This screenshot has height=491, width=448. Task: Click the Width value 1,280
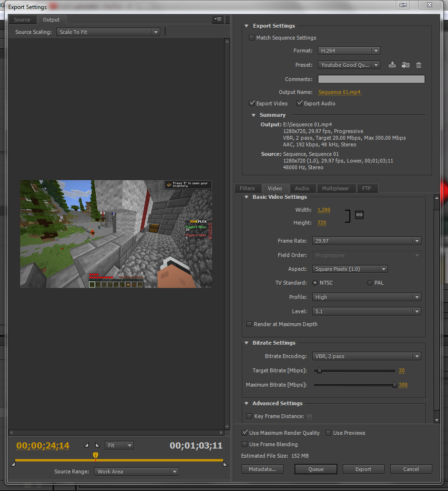(324, 210)
